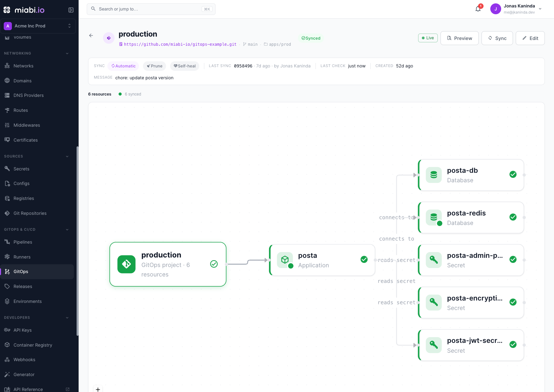Open Networks in the sidebar

coord(37,66)
